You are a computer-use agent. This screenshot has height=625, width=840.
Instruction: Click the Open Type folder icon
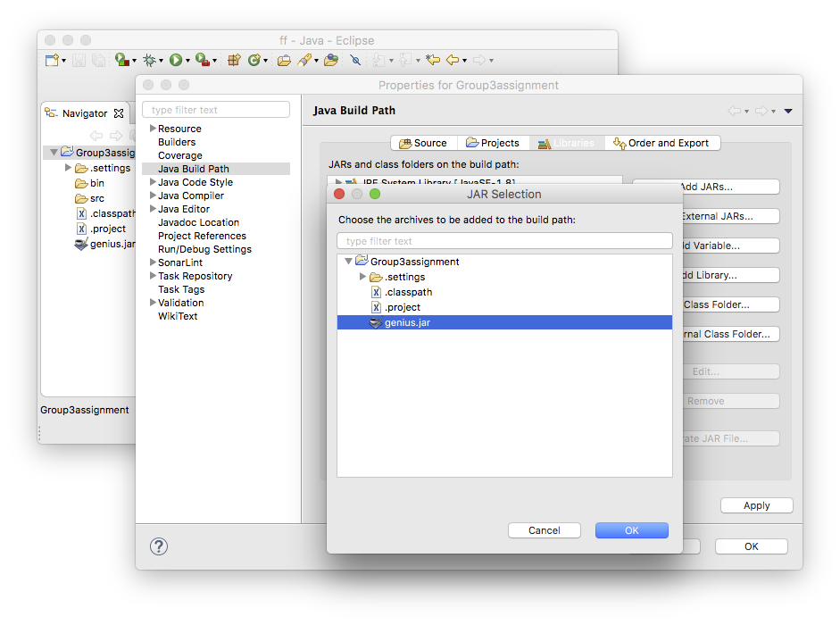284,60
